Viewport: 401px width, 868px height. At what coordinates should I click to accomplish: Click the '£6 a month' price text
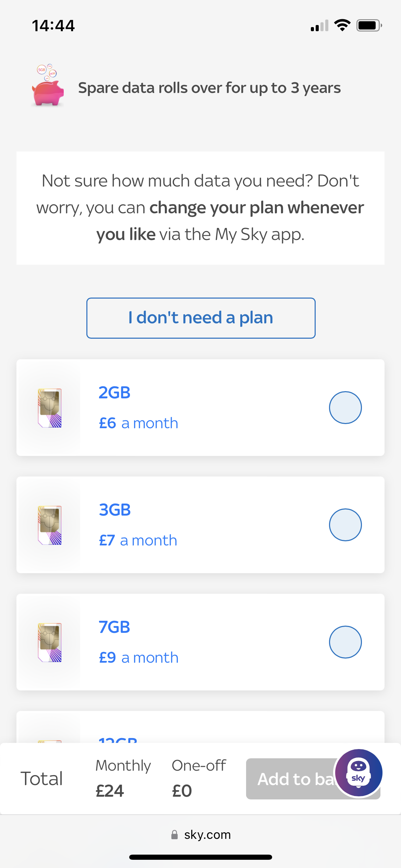click(x=138, y=423)
